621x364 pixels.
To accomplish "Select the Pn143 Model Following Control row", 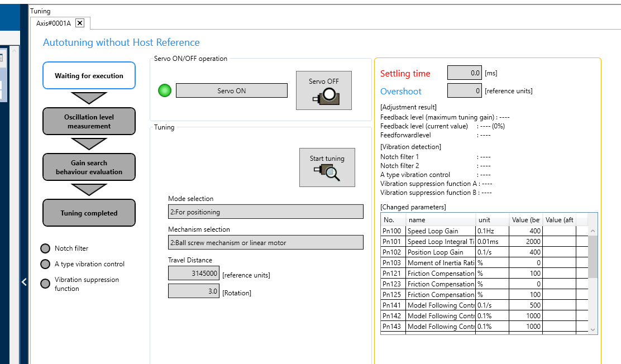I will tap(484, 327).
